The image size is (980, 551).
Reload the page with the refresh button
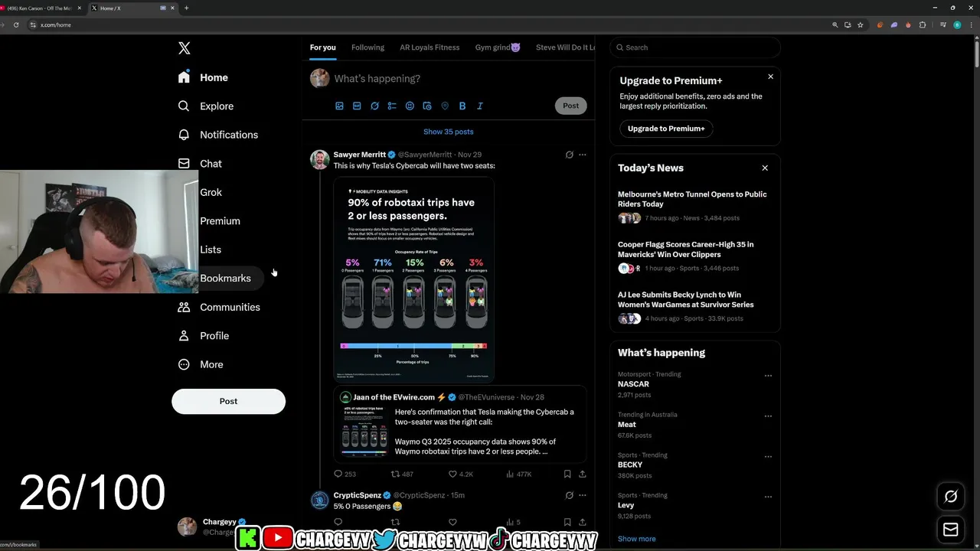pos(16,24)
